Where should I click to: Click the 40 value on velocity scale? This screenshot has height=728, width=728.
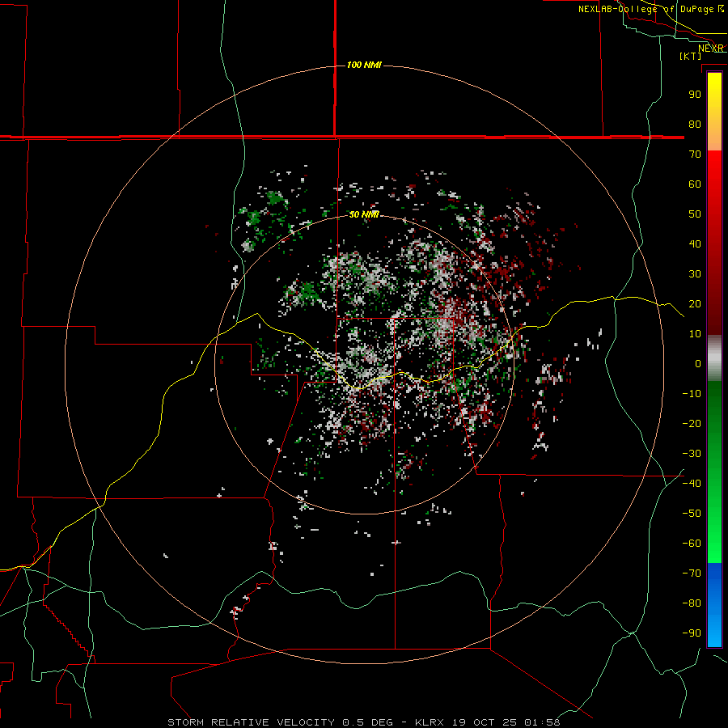tap(695, 243)
